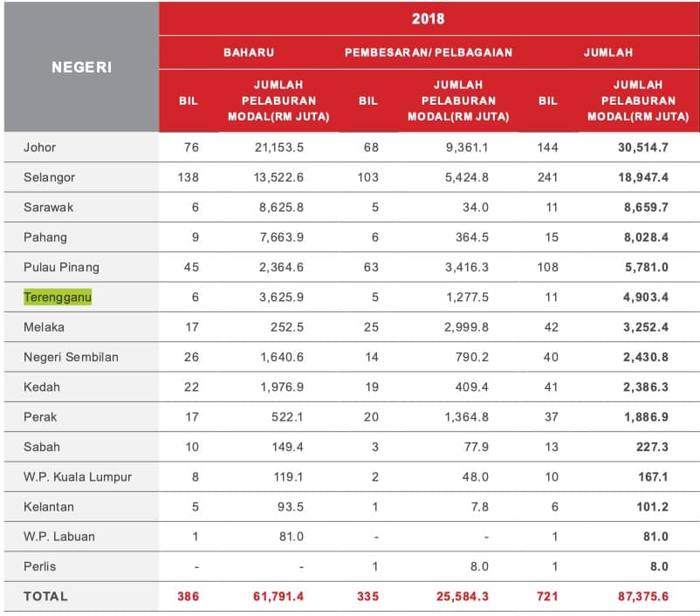The height and width of the screenshot is (616, 700).
Task: Select Pahang's total value 8,028.4
Action: (x=646, y=237)
